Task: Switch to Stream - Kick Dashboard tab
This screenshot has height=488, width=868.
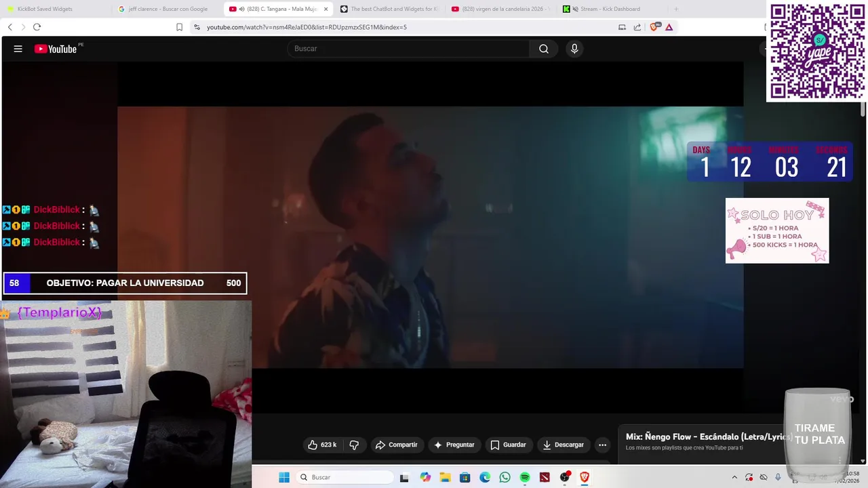Action: [x=613, y=9]
